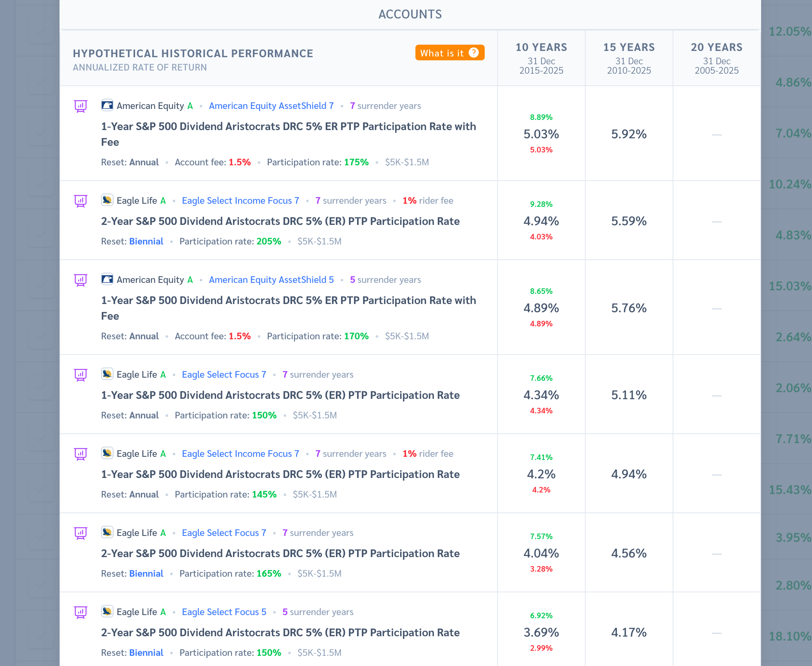This screenshot has width=812, height=666.
Task: Select the red 3.28% value
Action: [541, 569]
